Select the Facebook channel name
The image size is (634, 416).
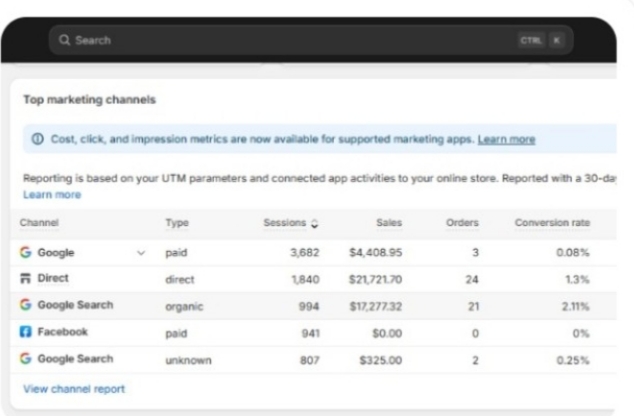pyautogui.click(x=63, y=332)
